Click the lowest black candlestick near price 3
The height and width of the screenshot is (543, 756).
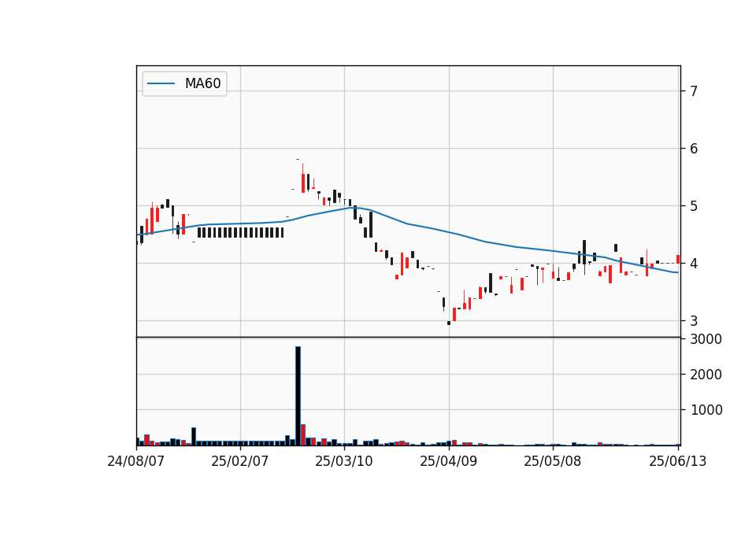[449, 323]
